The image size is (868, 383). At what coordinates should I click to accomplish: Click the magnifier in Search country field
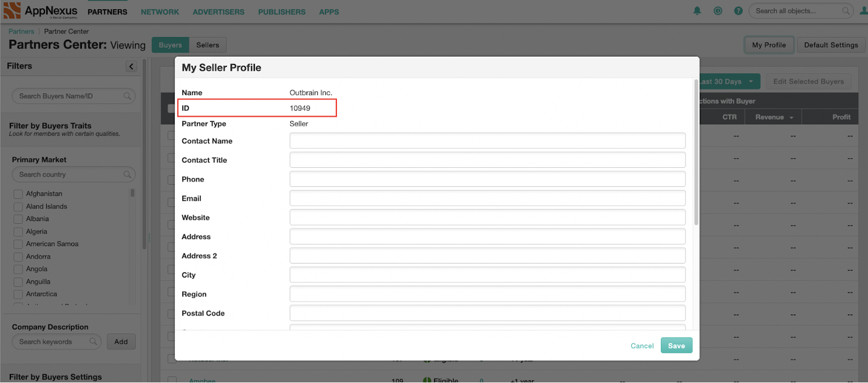tap(128, 174)
